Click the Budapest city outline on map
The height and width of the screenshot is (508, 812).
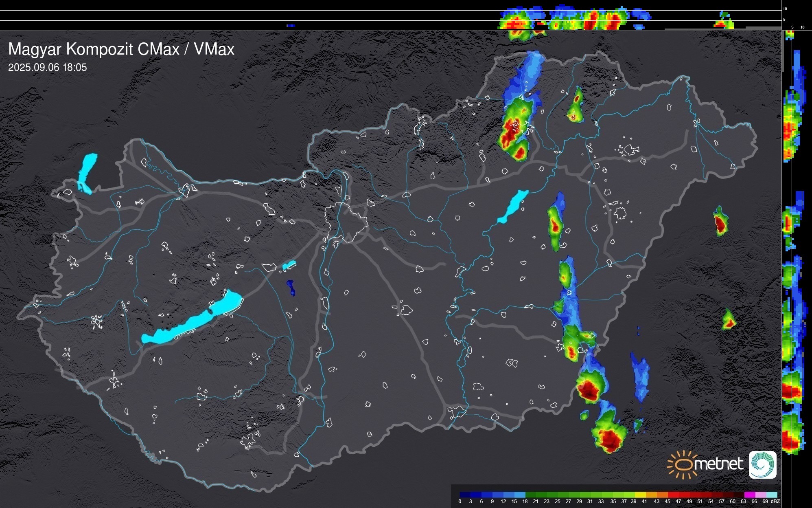(346, 222)
